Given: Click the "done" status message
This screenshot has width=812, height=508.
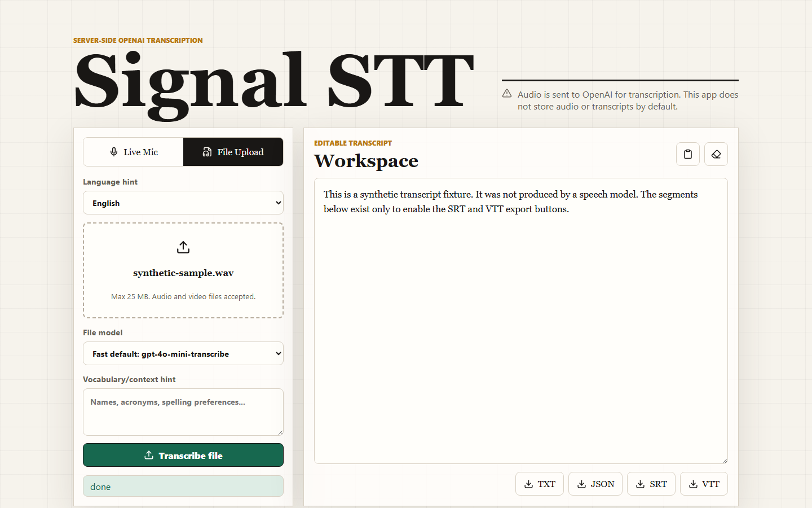Looking at the screenshot, I should 183,486.
